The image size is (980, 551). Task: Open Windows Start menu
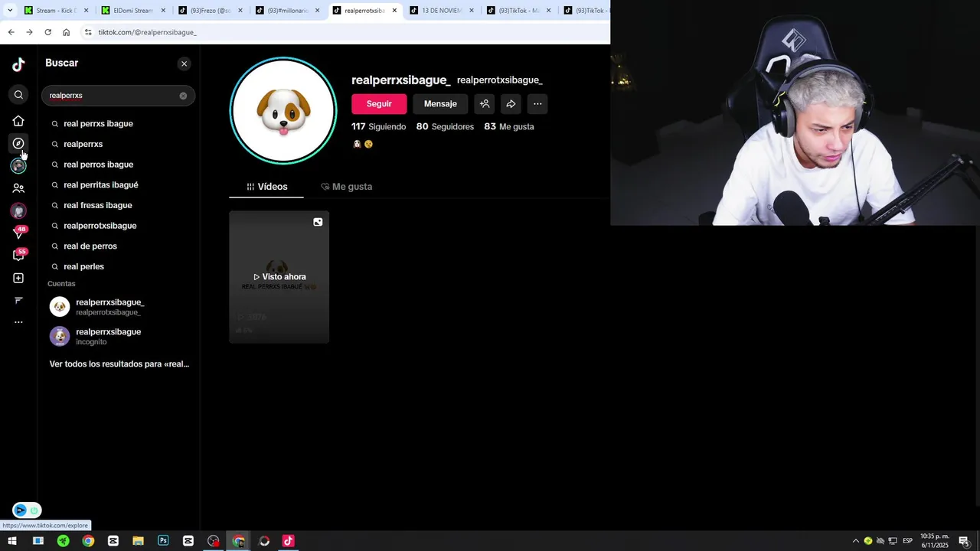click(x=12, y=541)
